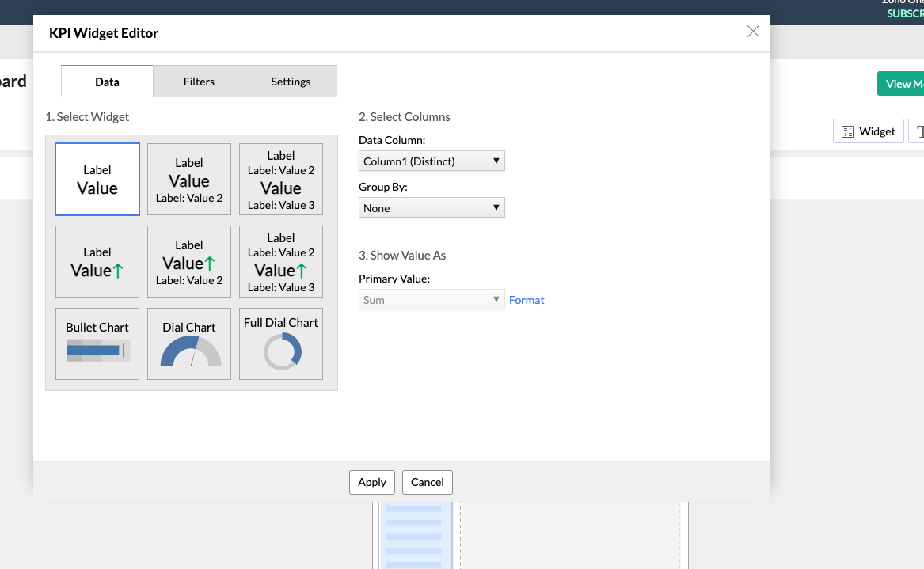Choose trend arrow widget with Value 2 label

coord(189,262)
